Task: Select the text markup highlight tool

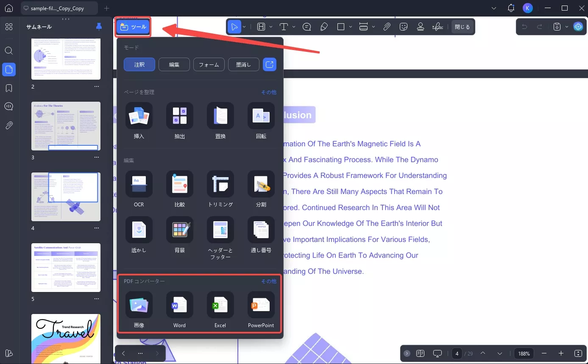Action: click(x=261, y=27)
